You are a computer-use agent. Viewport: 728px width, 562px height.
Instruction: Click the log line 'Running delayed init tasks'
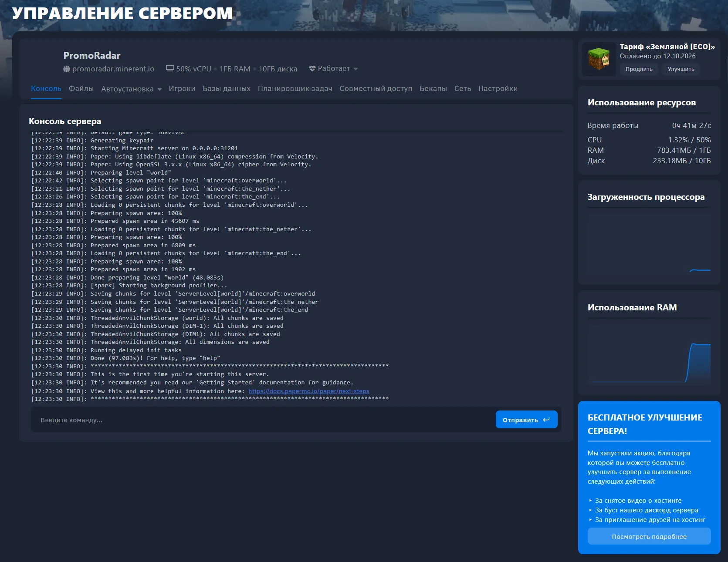coord(106,350)
